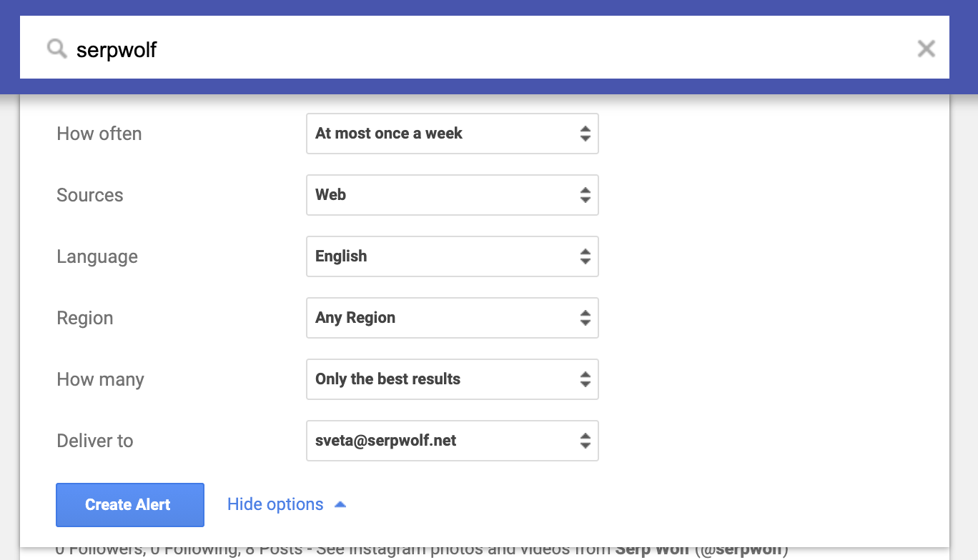Viewport: 978px width, 560px height.
Task: Click the arrows icon on Deliver to selector
Action: pos(586,441)
